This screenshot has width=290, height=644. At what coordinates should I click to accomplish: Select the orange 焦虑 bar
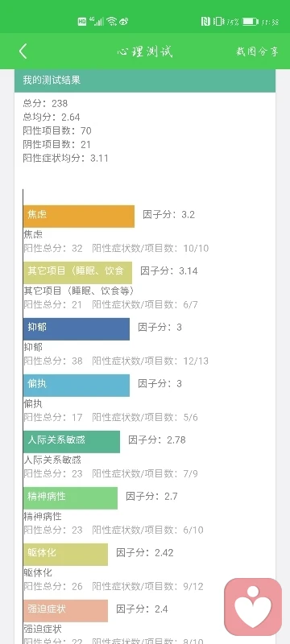click(x=79, y=217)
